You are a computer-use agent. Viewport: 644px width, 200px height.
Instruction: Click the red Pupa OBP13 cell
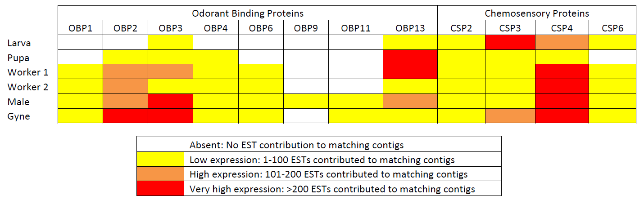point(410,57)
